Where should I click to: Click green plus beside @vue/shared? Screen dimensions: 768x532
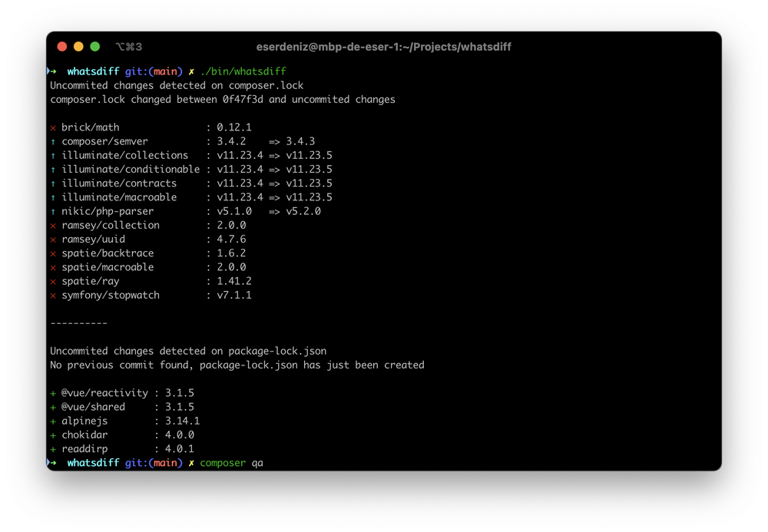click(53, 408)
